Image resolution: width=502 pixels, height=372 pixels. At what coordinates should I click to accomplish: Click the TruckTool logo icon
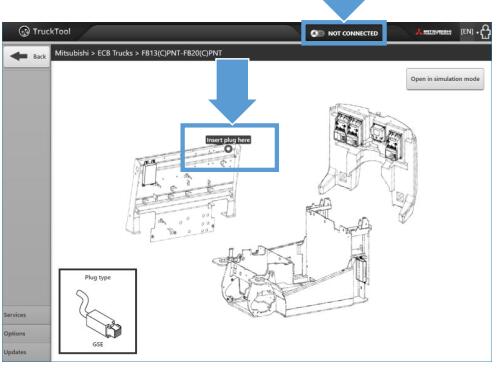click(24, 32)
